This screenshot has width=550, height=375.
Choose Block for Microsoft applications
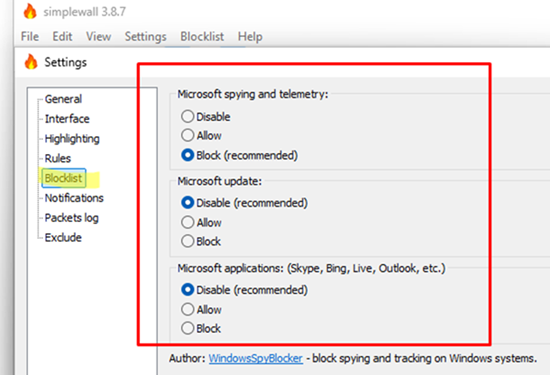pos(201,328)
